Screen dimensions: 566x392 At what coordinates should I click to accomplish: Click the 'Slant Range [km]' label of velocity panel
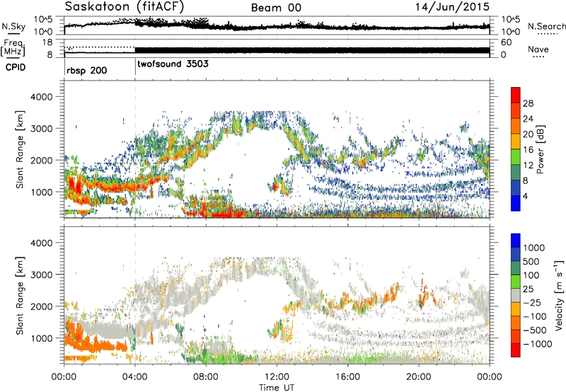(x=20, y=295)
